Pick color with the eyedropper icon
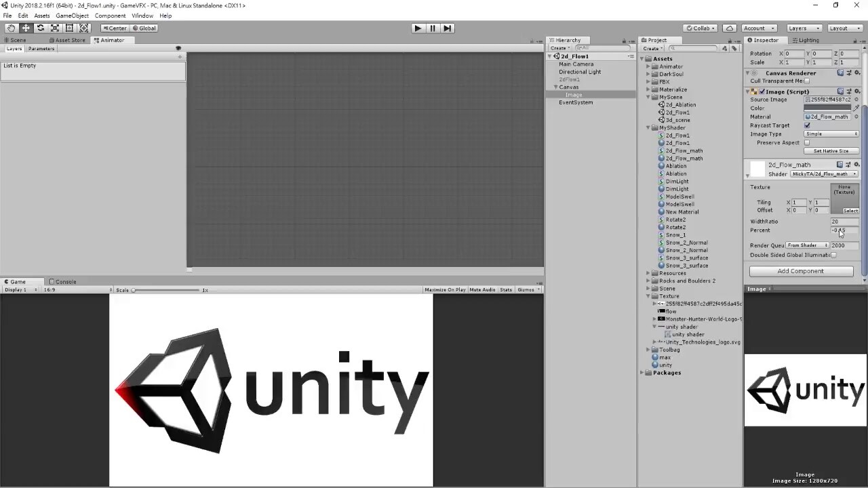The image size is (868, 488). tap(856, 108)
